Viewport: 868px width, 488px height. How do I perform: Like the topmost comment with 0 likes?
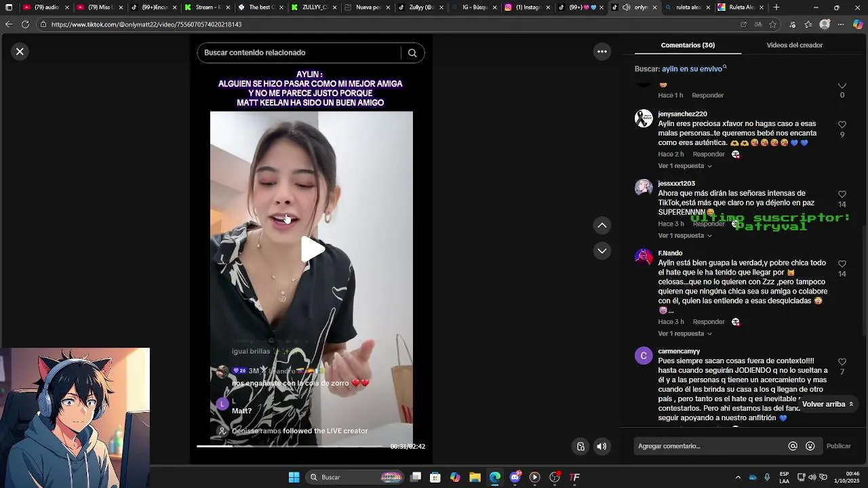click(842, 85)
